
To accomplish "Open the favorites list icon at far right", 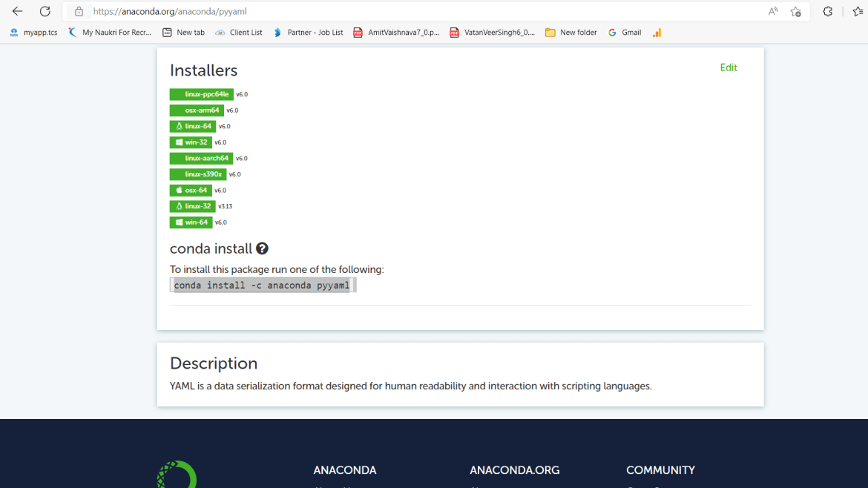I will point(858,11).
